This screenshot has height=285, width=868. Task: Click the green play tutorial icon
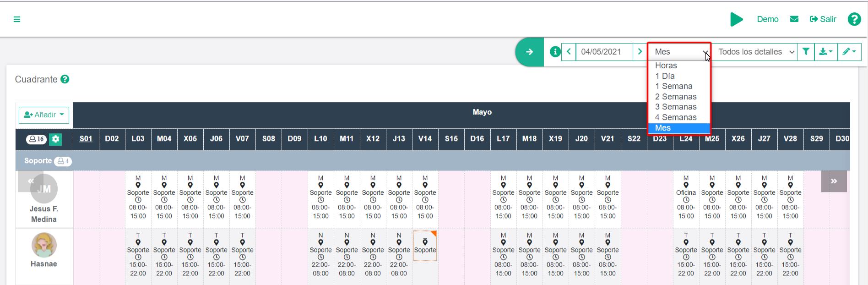click(x=736, y=19)
